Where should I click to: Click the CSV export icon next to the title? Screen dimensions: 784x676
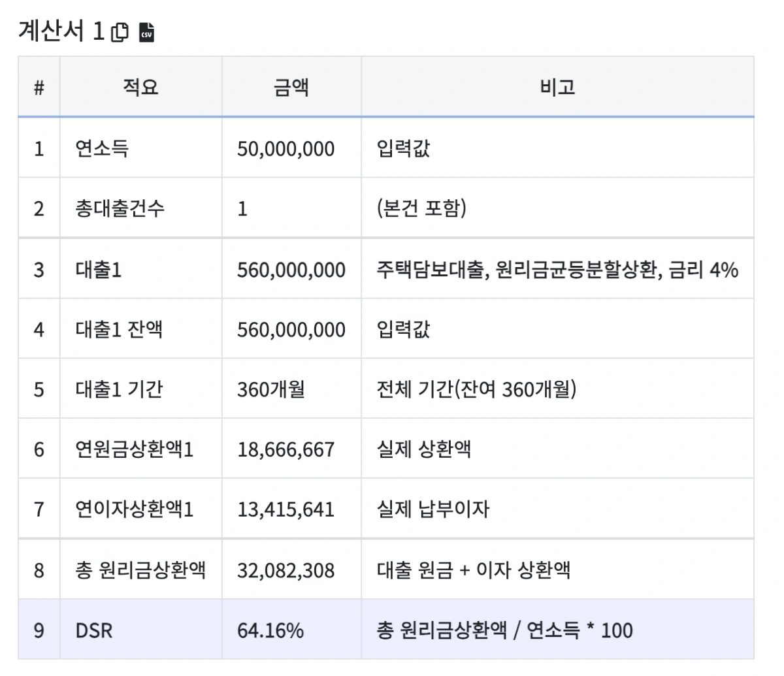[x=146, y=30]
